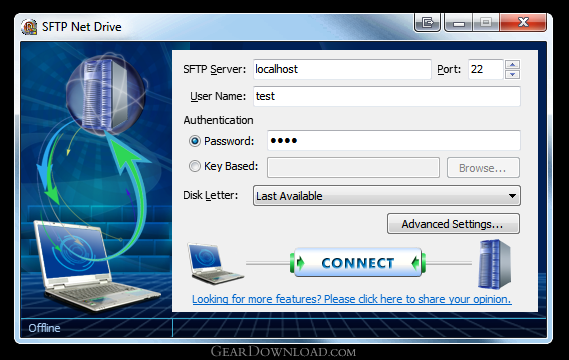Click the CONNECT button
The image size is (569, 360).
coord(358,263)
